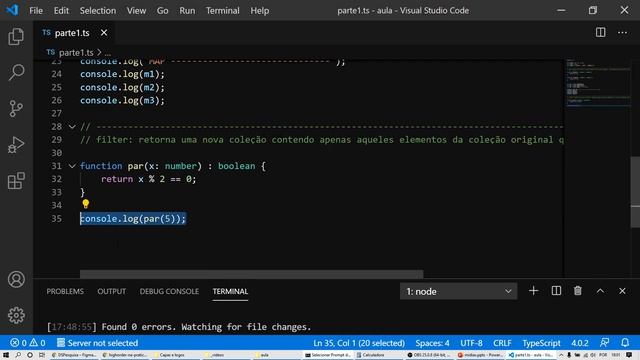Change encoding via UTF-8
Viewport: 640px width, 360px height.
471,343
